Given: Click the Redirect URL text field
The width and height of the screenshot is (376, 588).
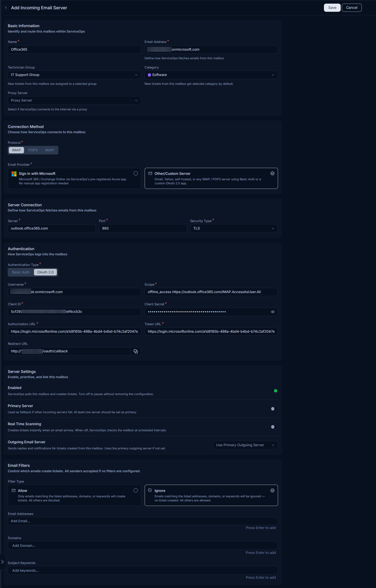Looking at the screenshot, I should (x=69, y=351).
